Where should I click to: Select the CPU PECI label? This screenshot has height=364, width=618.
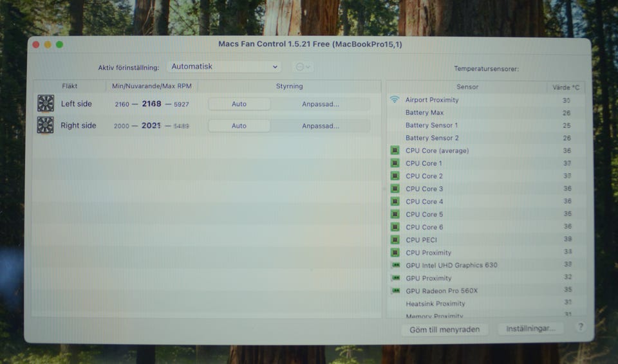pos(421,240)
